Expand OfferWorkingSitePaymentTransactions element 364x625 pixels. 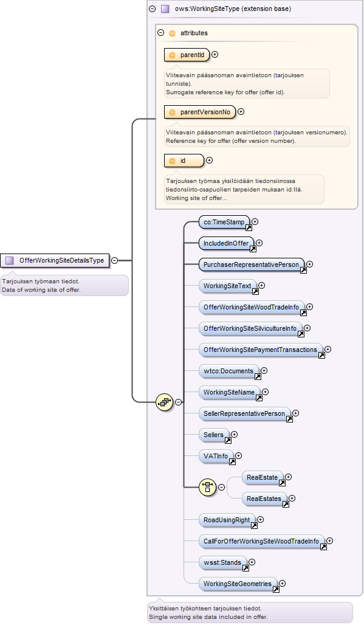[x=328, y=349]
